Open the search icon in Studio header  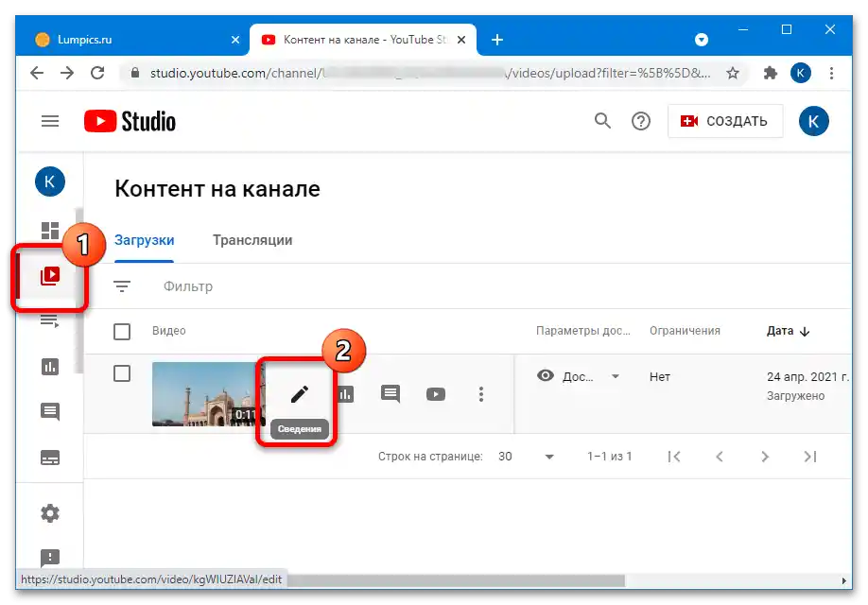pyautogui.click(x=602, y=121)
